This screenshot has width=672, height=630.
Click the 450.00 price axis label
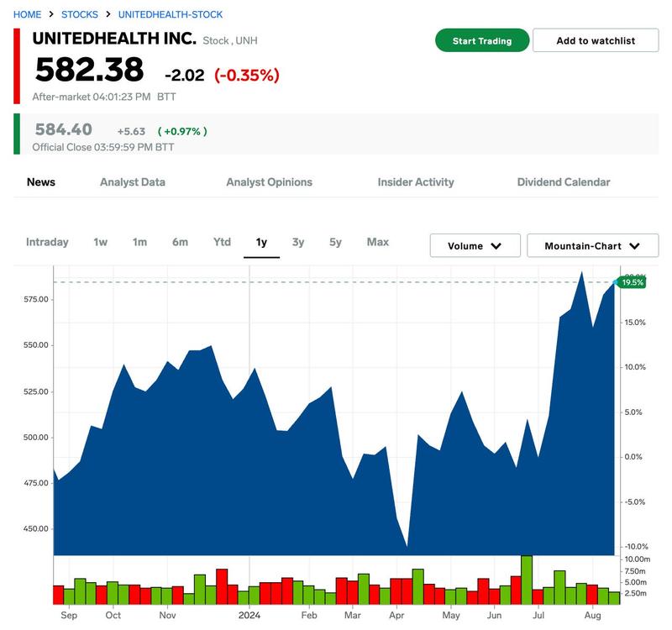click(36, 528)
